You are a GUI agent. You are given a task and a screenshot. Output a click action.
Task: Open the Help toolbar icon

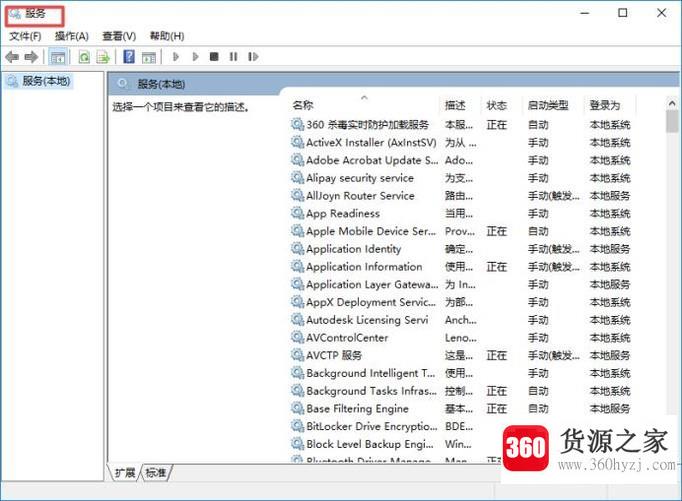[129, 57]
